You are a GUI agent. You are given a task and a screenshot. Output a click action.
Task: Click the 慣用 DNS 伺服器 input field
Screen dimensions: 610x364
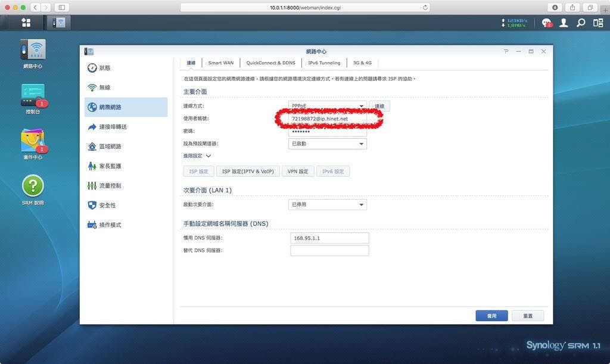coord(329,238)
